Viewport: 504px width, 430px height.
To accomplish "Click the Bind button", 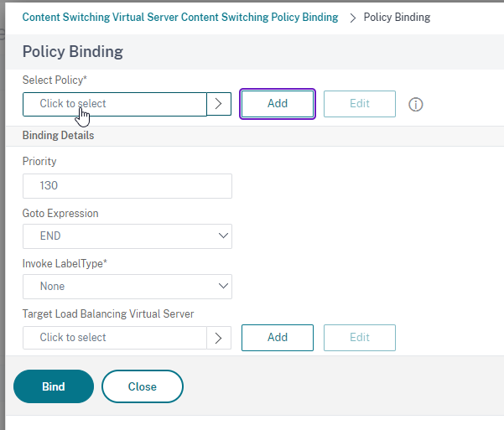I will tap(54, 386).
